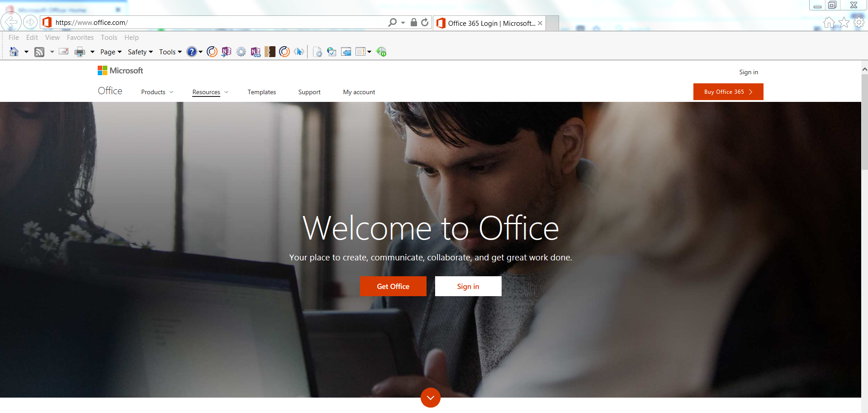Viewport: 868px width, 413px height.
Task: Click the browser back arrow button
Action: click(x=11, y=22)
